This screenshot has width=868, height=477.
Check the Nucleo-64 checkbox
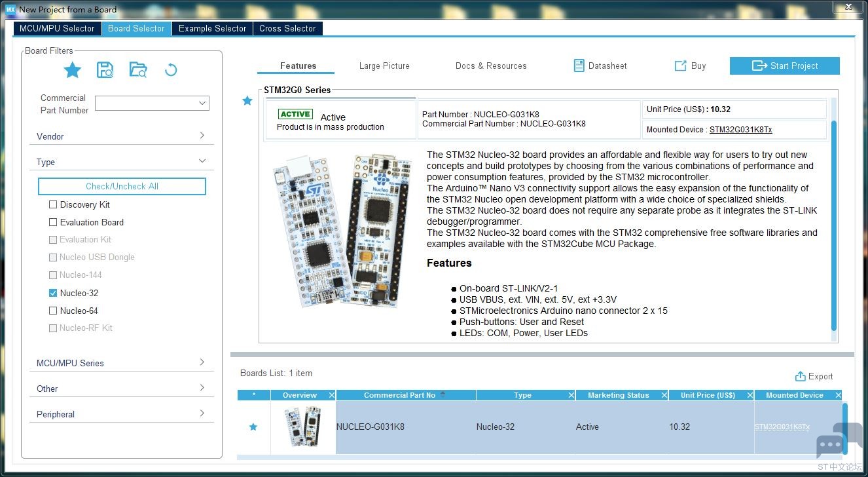tap(53, 311)
